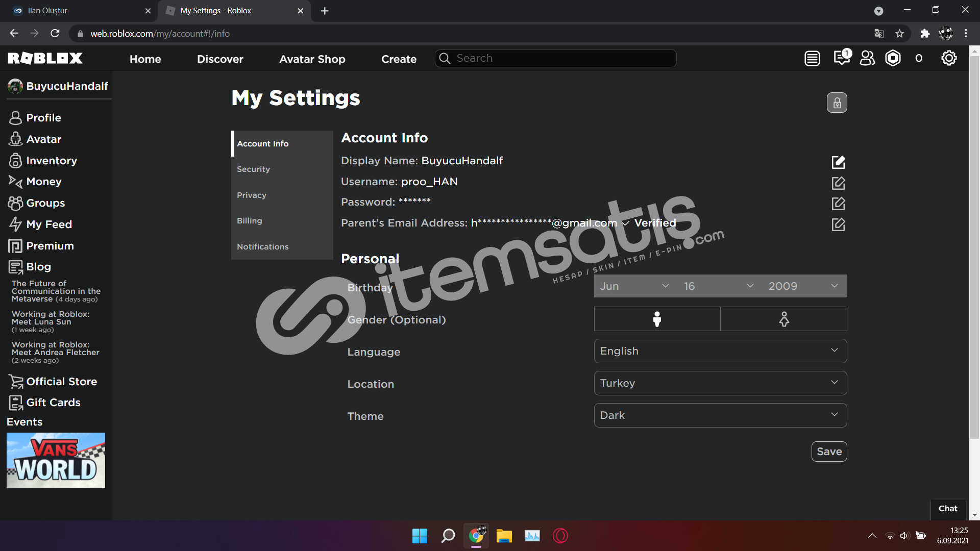Show hidden system tray icons
Screen dimensions: 980x551
coord(872,536)
